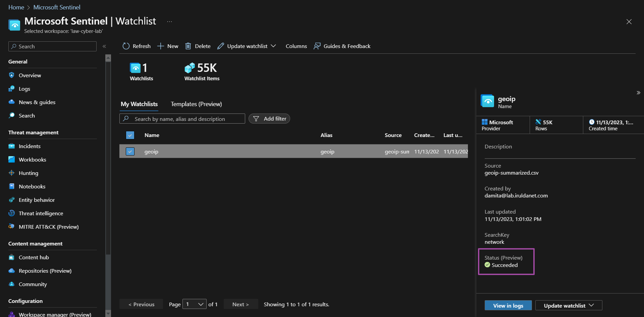Screen dimensions: 644x317
Task: Click the damita@lab.iruldanet.com creator value
Action: (516, 196)
